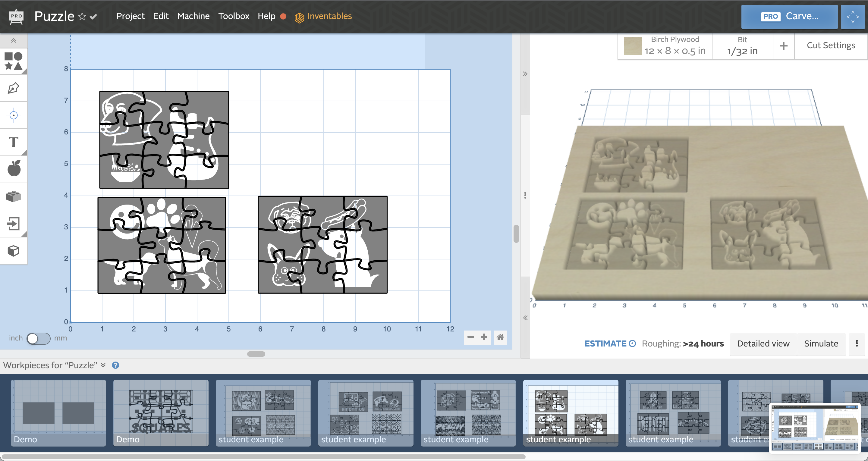Open the apple icons library
Viewport: 868px width, 461px height.
pos(14,168)
